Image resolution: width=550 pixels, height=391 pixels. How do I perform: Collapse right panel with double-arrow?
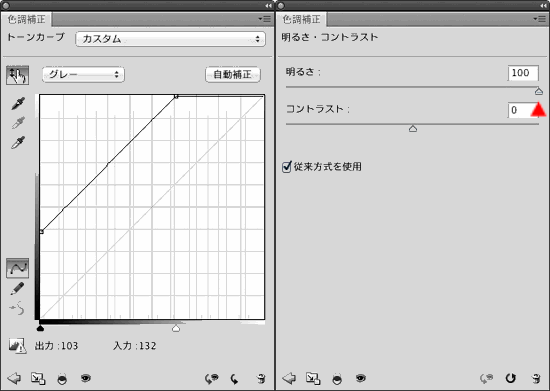point(543,6)
